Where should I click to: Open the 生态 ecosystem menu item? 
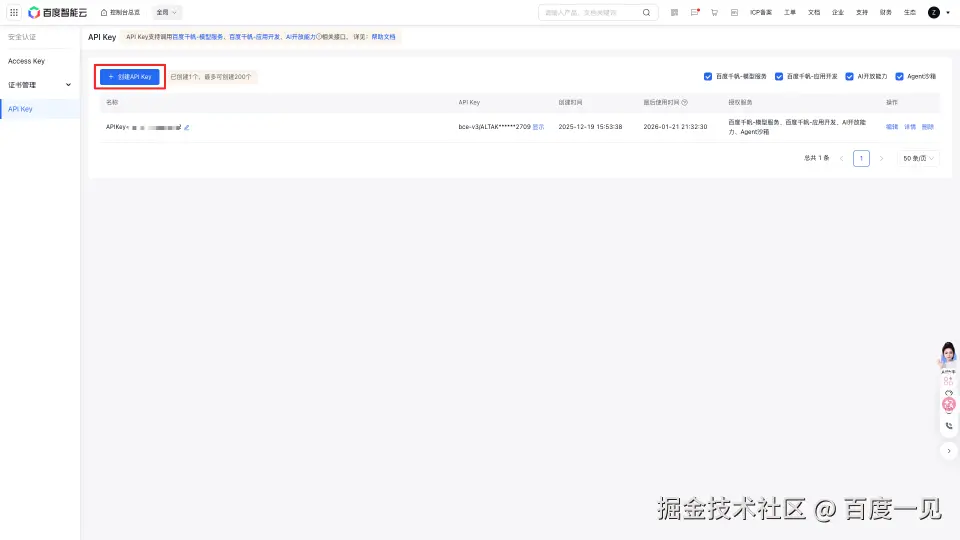click(x=910, y=12)
